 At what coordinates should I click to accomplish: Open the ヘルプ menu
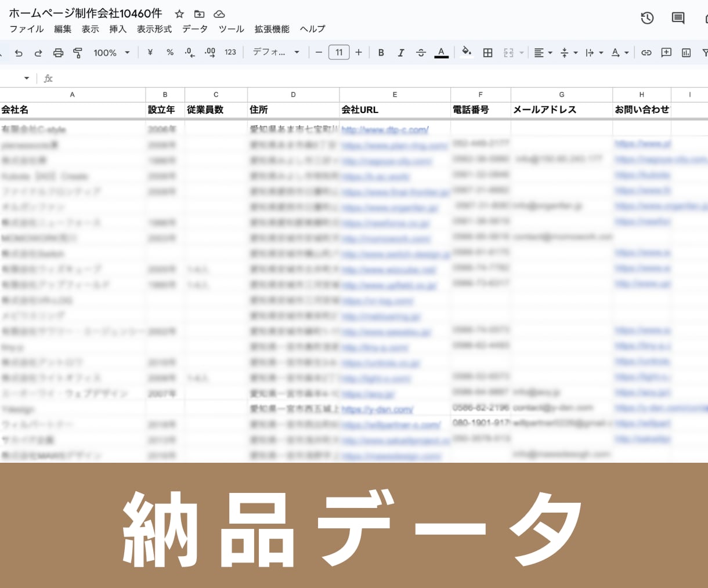point(313,29)
